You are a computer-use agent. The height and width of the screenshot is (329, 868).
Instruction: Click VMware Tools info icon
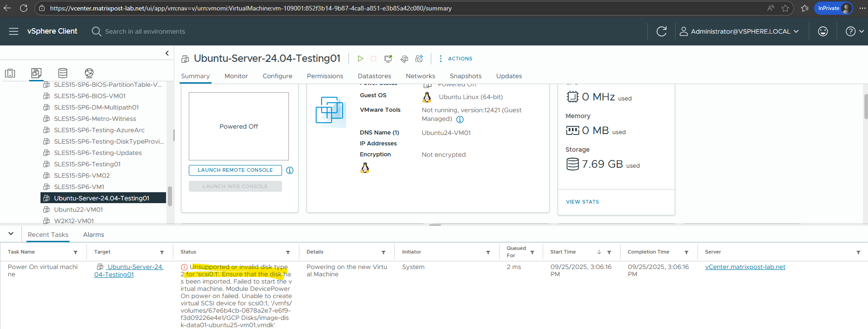[460, 120]
